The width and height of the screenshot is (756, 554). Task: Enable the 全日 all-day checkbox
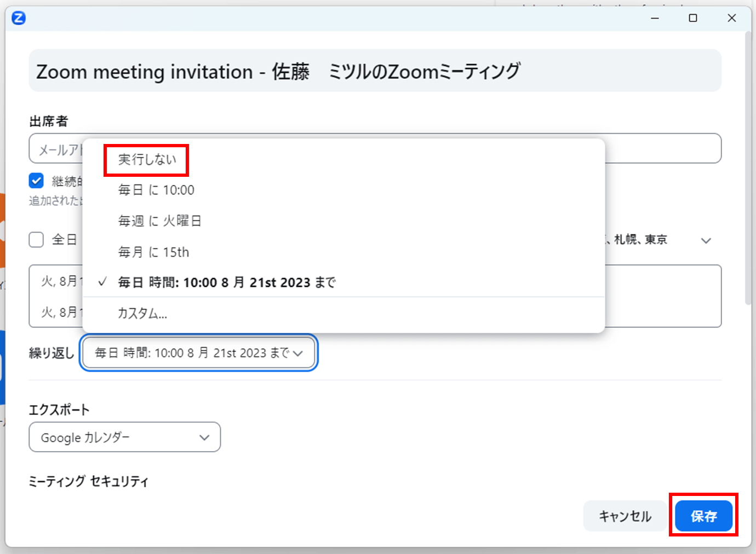coord(36,240)
